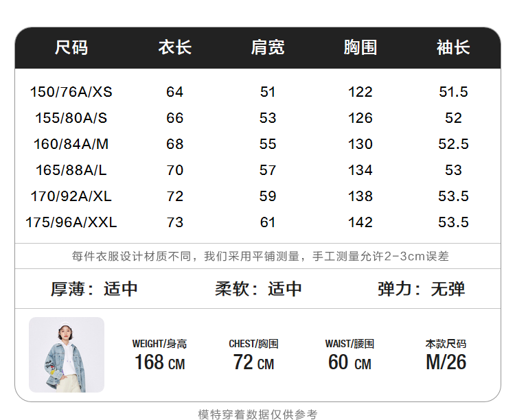Click sleeve length 53.5 in XL row

pos(453,196)
